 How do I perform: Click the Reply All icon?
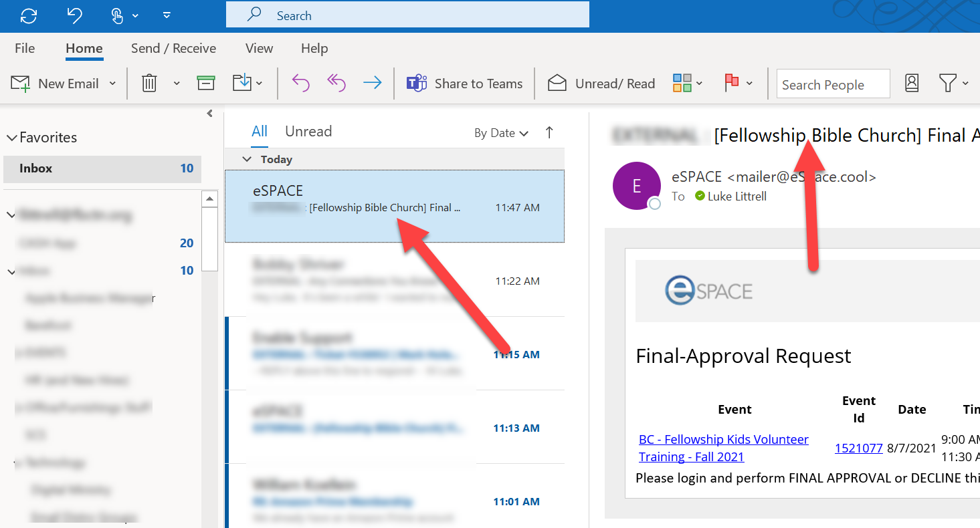pos(336,83)
